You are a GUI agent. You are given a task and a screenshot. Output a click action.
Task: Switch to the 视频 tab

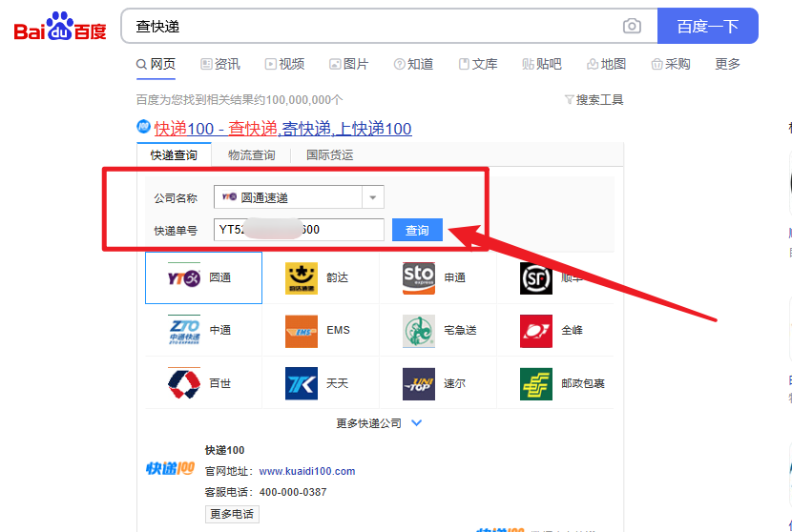285,64
